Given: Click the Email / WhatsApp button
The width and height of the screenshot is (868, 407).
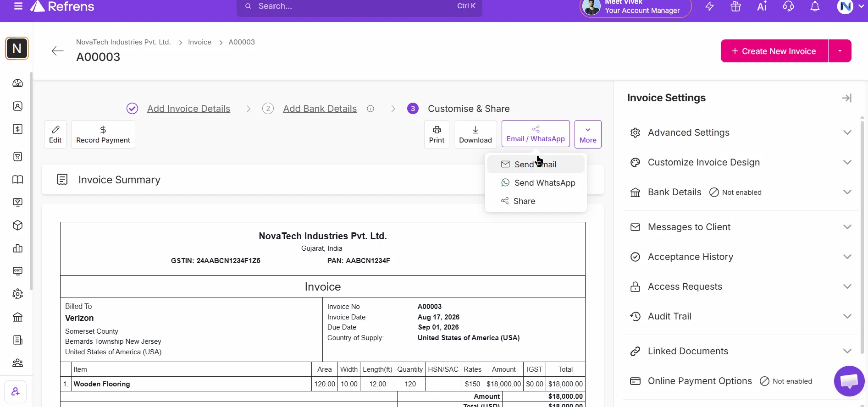Looking at the screenshot, I should point(536,134).
